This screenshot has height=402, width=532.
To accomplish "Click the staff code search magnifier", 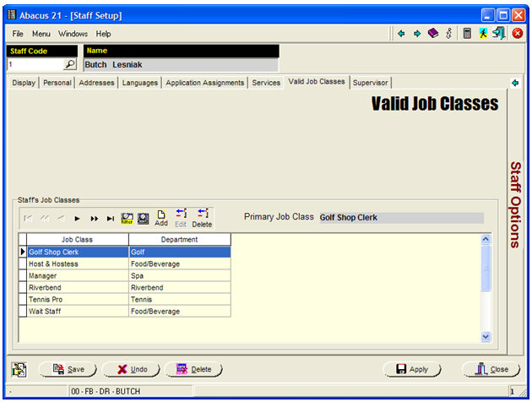I will coord(70,64).
